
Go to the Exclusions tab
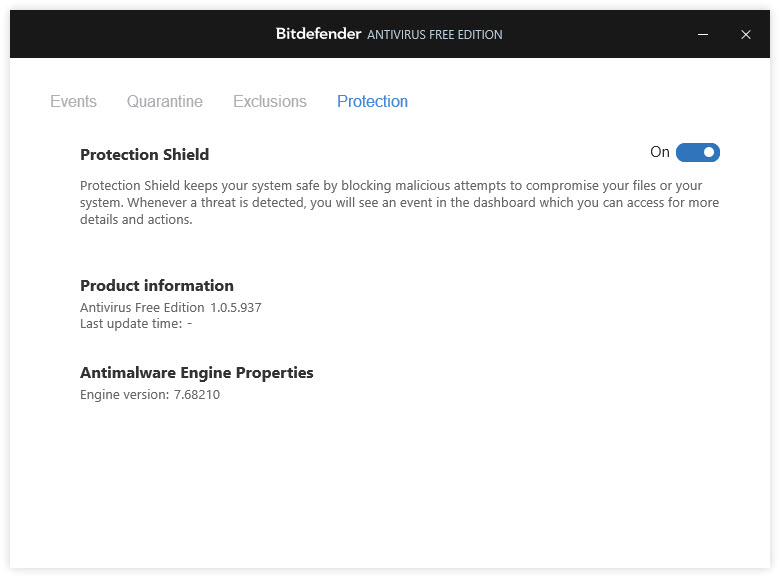point(270,101)
